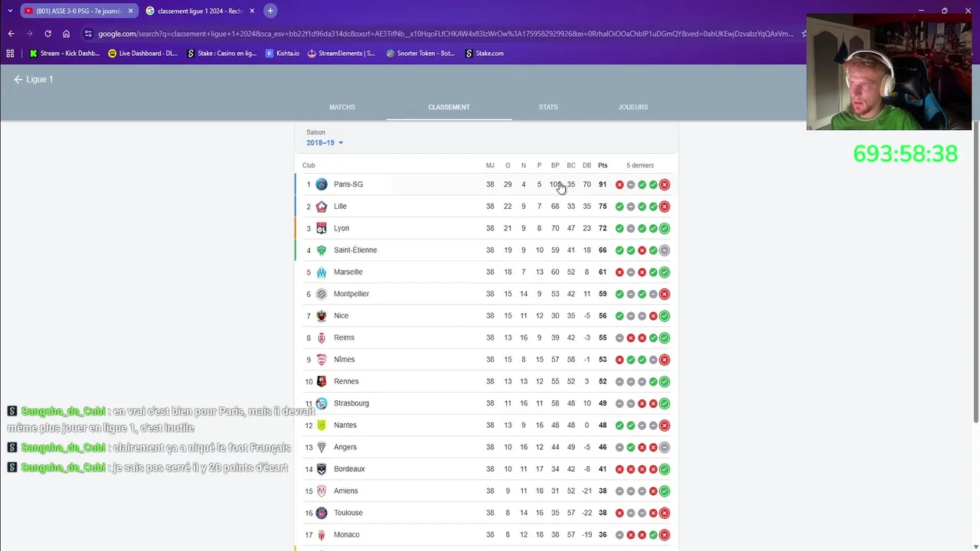This screenshot has height=551, width=980.
Task: Click the Pts column header
Action: (x=603, y=165)
